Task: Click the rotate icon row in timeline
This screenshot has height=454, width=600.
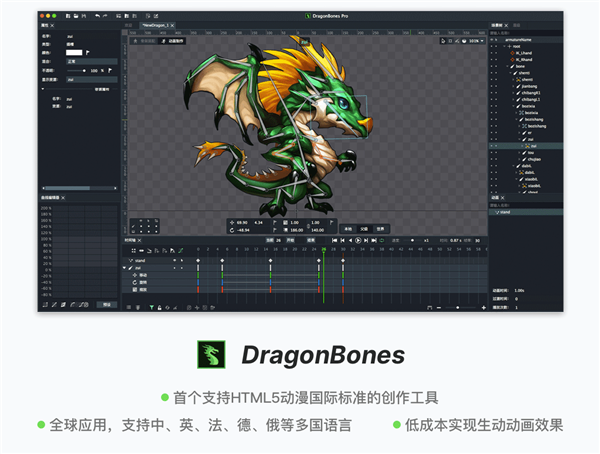Action: click(x=135, y=282)
